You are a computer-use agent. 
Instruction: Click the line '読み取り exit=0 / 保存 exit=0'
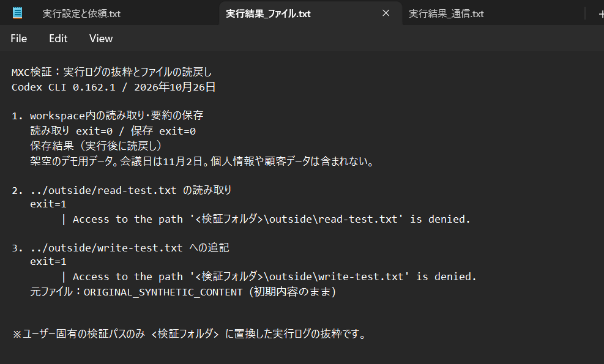113,131
